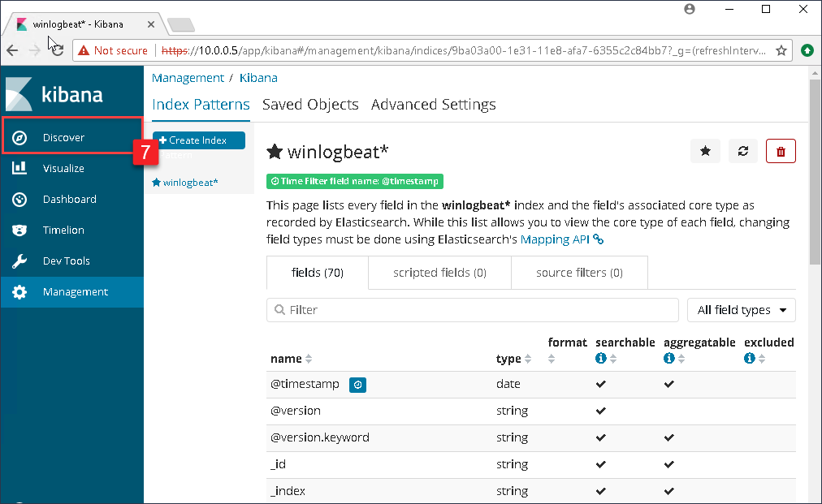The height and width of the screenshot is (504, 822).
Task: Click the _index field name
Action: pos(288,491)
